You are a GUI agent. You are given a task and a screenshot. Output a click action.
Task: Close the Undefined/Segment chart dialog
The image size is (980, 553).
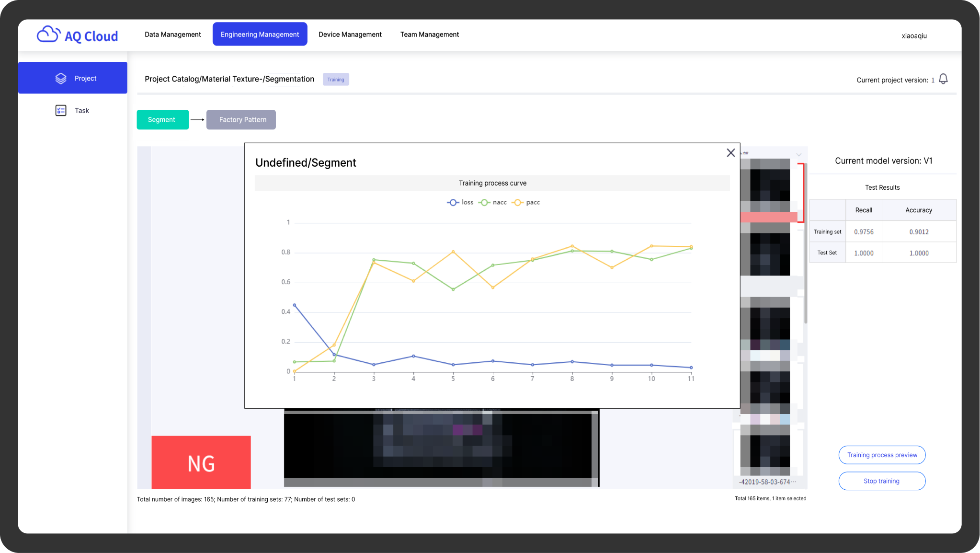pos(730,153)
